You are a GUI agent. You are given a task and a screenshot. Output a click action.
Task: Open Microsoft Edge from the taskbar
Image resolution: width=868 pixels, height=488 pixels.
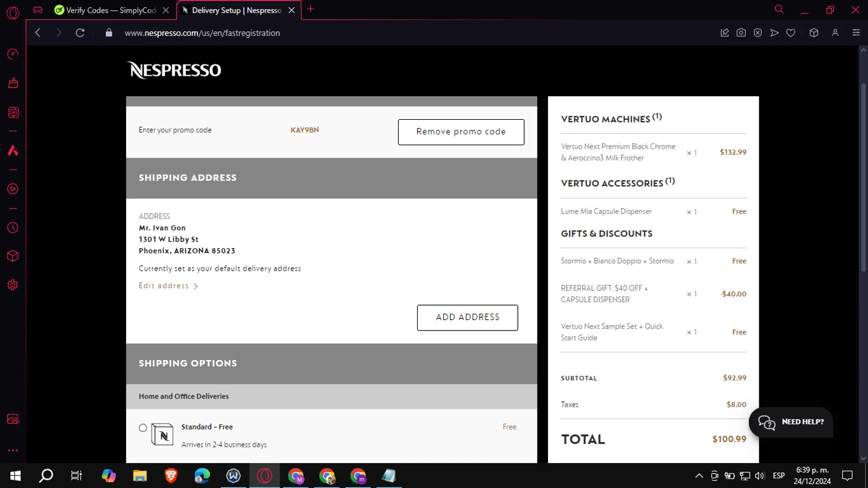click(x=202, y=476)
